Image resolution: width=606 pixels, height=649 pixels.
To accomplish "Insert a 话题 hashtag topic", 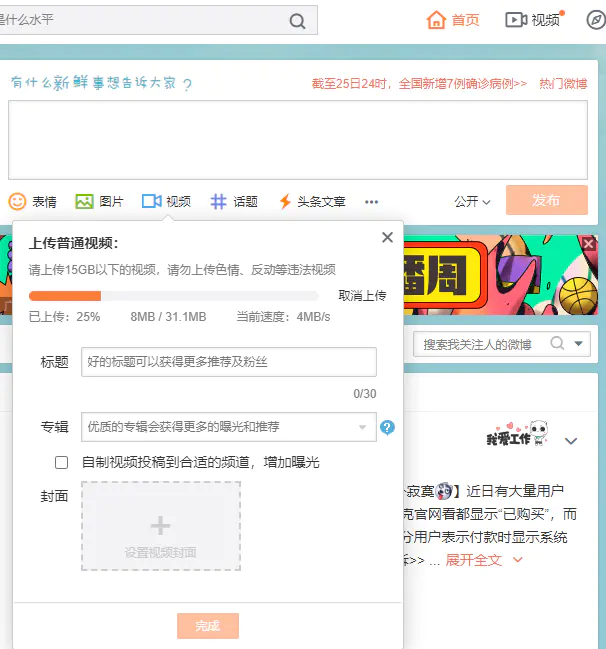I will [x=234, y=202].
